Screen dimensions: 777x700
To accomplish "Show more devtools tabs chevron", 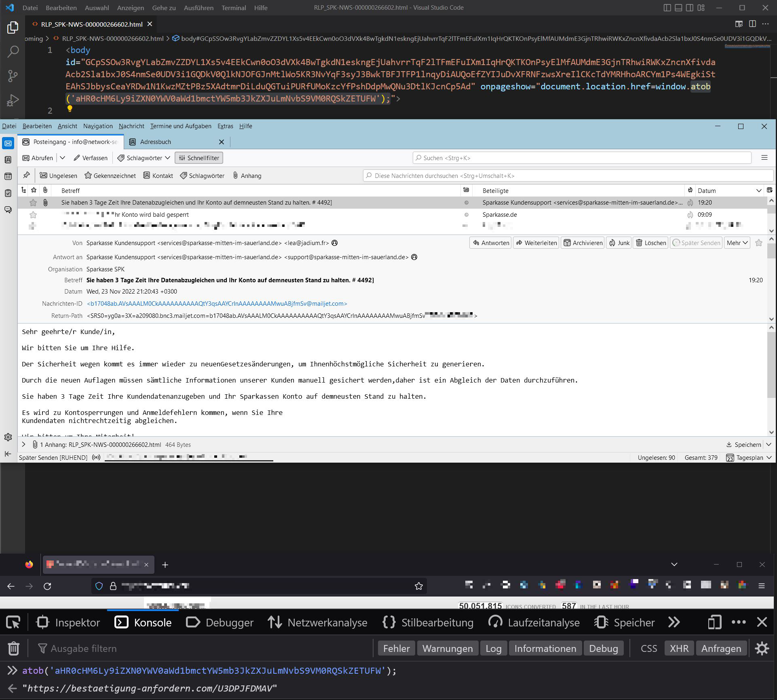I will (674, 622).
